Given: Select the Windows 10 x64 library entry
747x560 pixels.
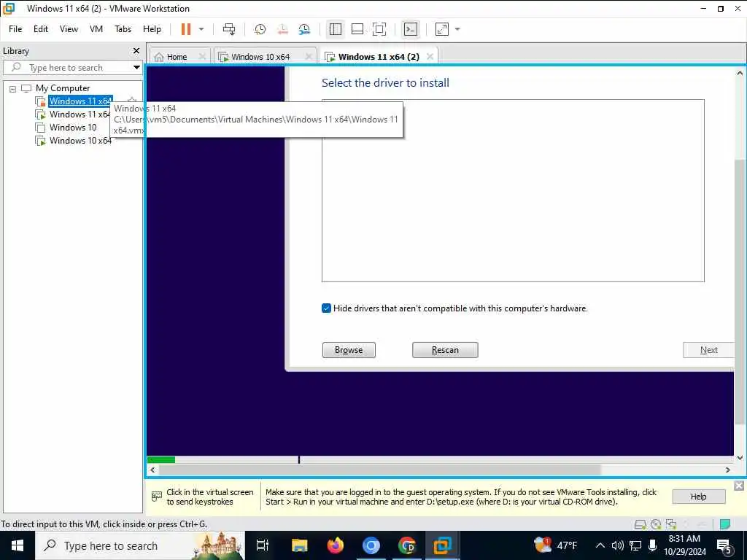Looking at the screenshot, I should coord(80,141).
